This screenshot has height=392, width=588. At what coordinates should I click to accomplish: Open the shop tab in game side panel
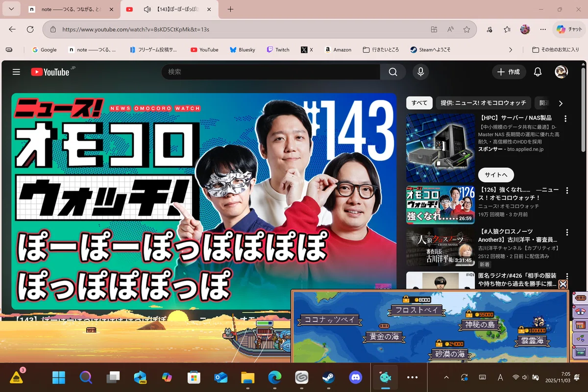click(x=581, y=325)
